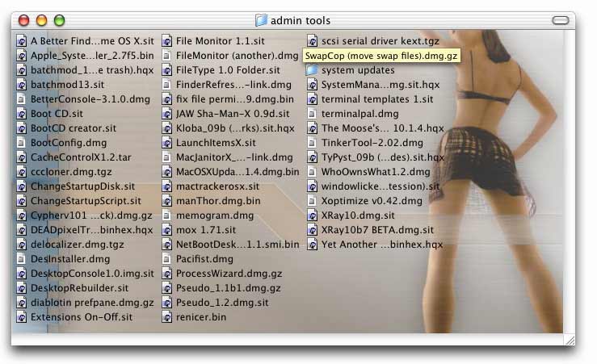This screenshot has height=364, width=597.
Task: Select the LaunchItemsX.sit file icon
Action: coord(166,143)
